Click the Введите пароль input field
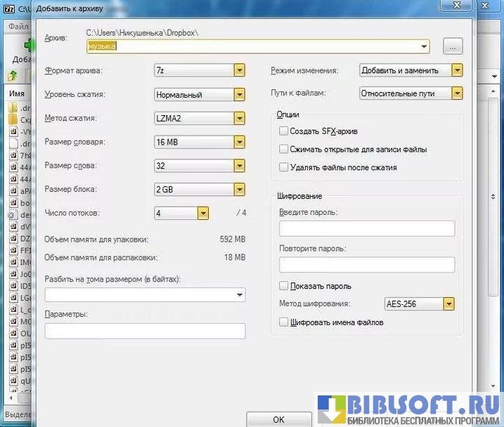Screen dimensions: 504x427 coord(366,228)
